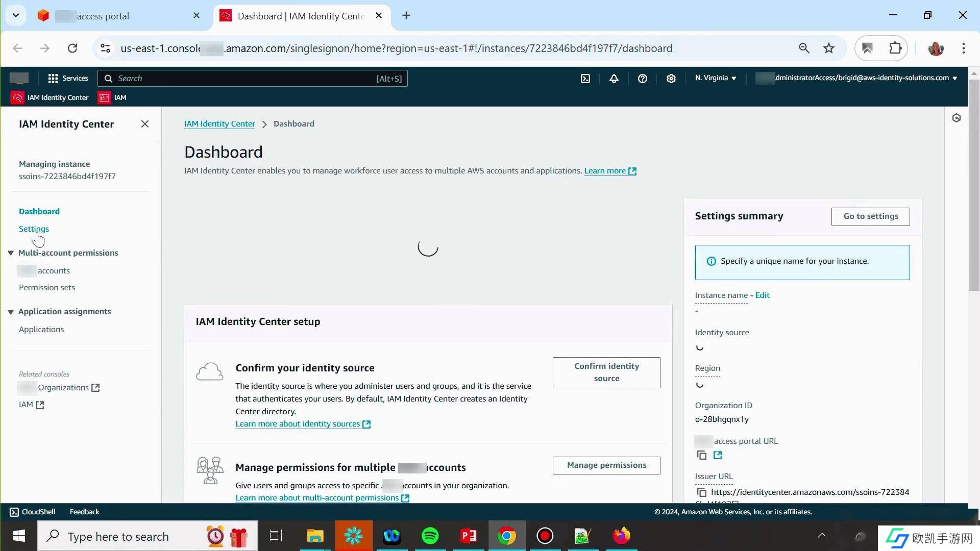Open console settings gear icon
The image size is (980, 551).
point(671,79)
